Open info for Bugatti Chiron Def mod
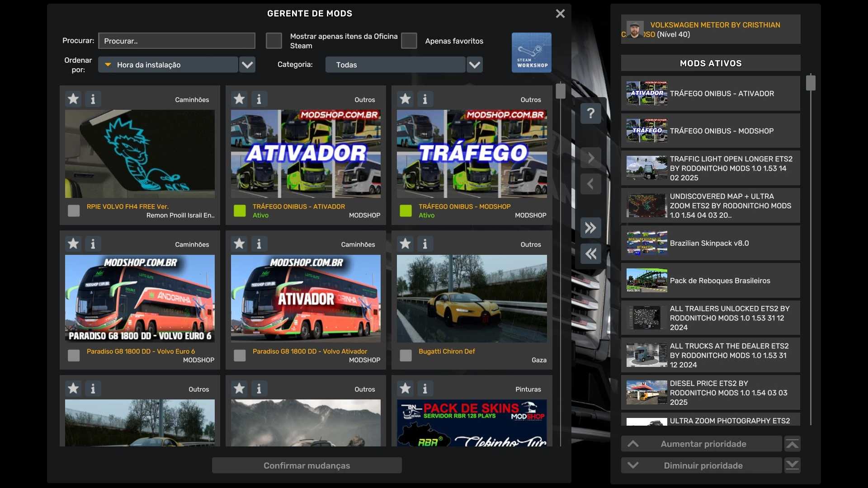Viewport: 868px width, 488px height. tap(425, 244)
